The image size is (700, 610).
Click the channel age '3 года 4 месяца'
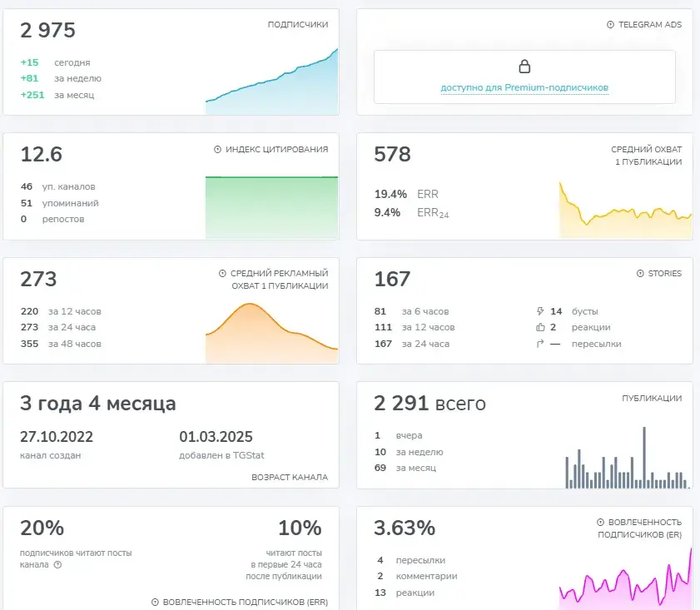click(x=97, y=404)
